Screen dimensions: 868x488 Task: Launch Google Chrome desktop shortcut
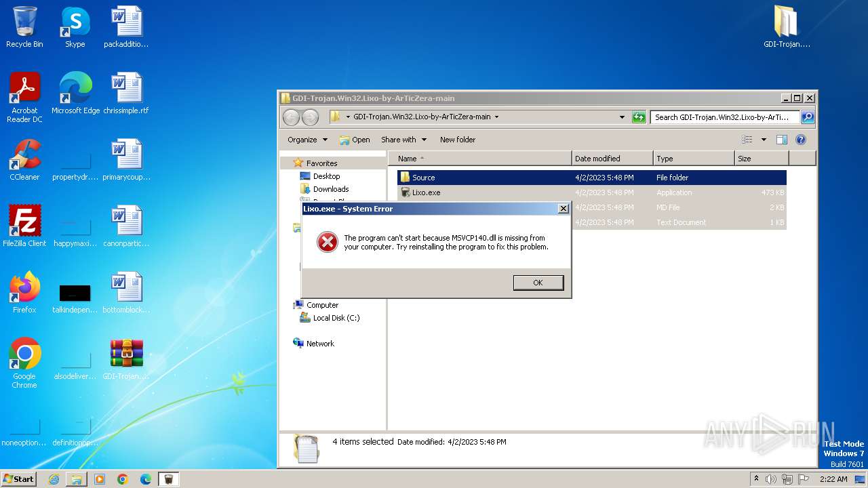coord(24,363)
